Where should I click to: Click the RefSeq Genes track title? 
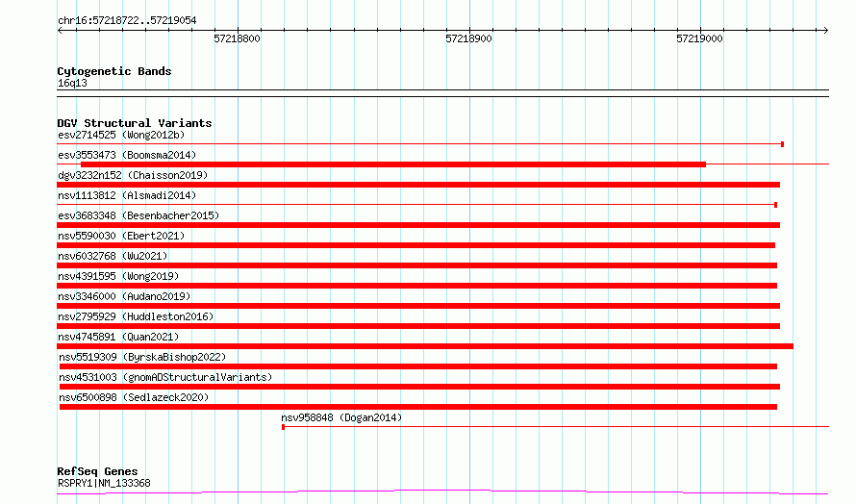[97, 471]
